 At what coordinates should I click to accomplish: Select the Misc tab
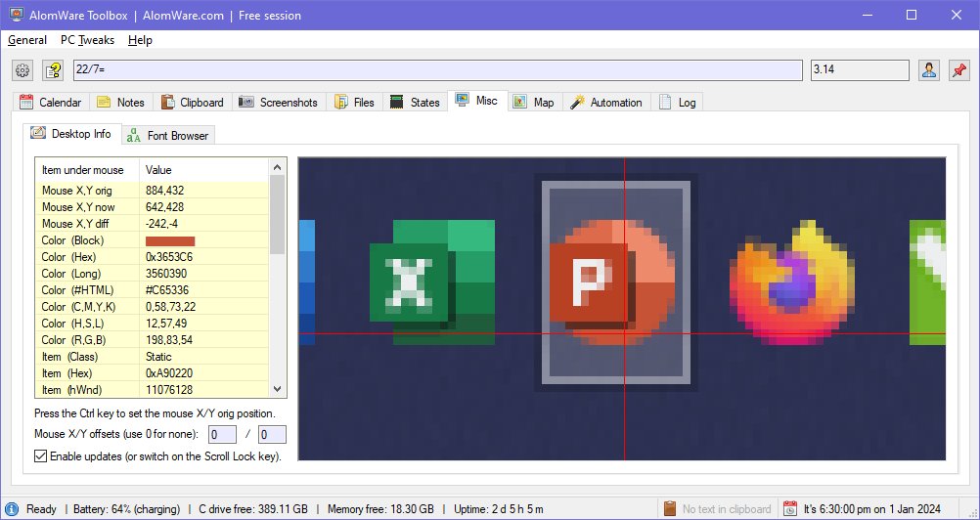(x=477, y=101)
